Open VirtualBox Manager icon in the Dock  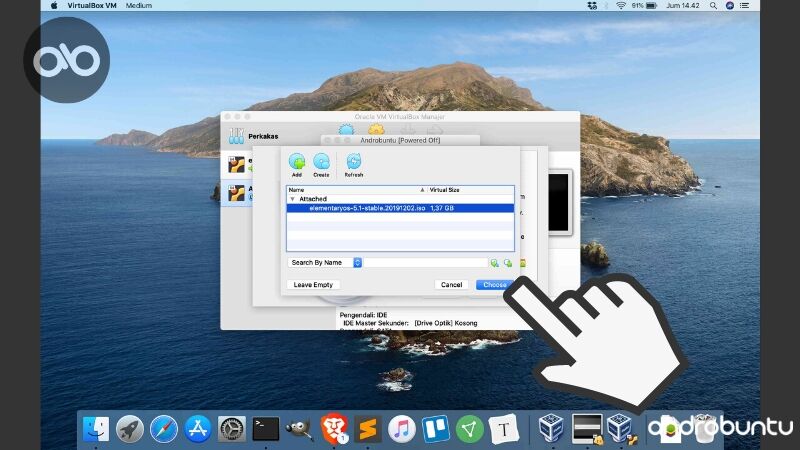pyautogui.click(x=552, y=428)
